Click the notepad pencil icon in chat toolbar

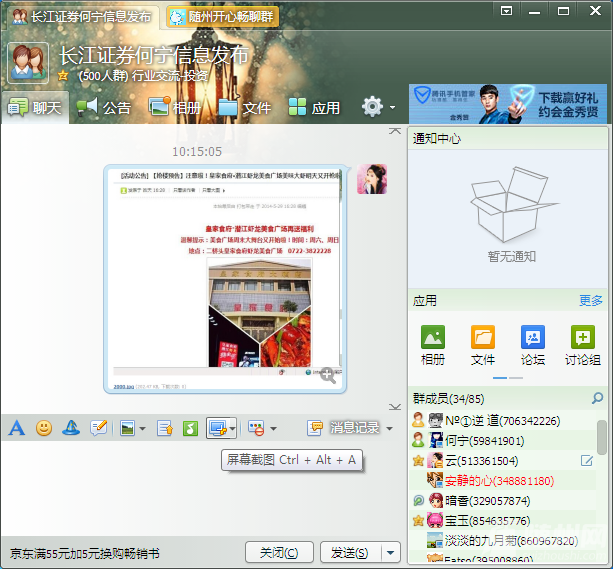tap(98, 428)
